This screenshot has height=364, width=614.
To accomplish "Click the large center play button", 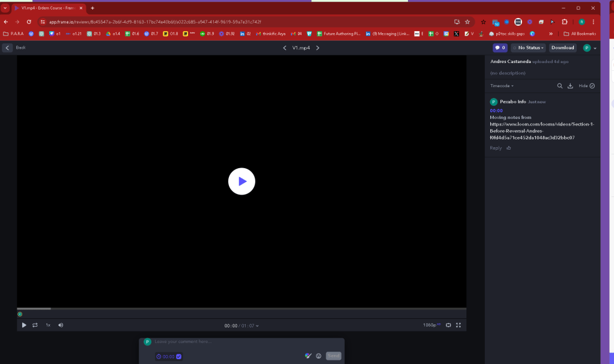I will (x=242, y=181).
